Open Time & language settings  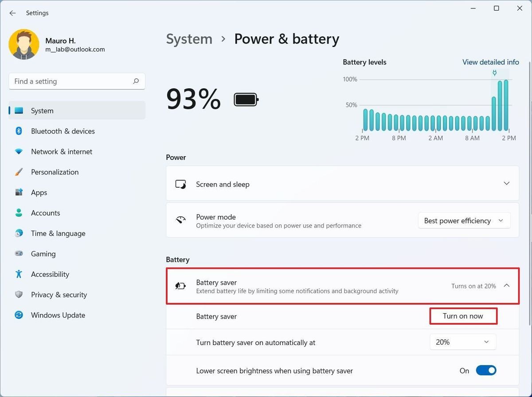coord(58,233)
